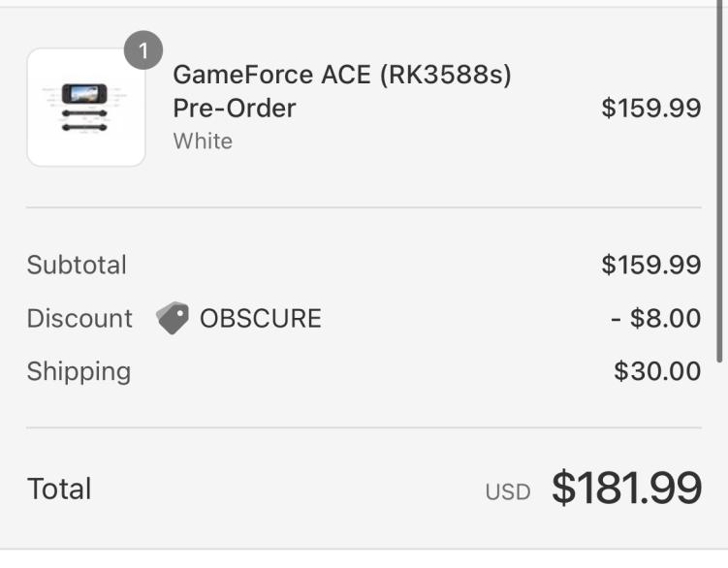Click the Subtotal label

click(x=77, y=265)
